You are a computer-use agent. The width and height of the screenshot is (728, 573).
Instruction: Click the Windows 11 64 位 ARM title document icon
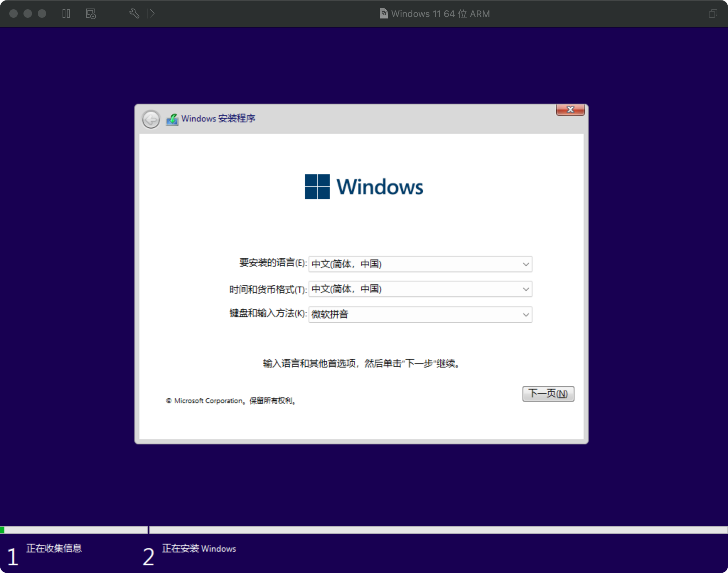tap(384, 14)
